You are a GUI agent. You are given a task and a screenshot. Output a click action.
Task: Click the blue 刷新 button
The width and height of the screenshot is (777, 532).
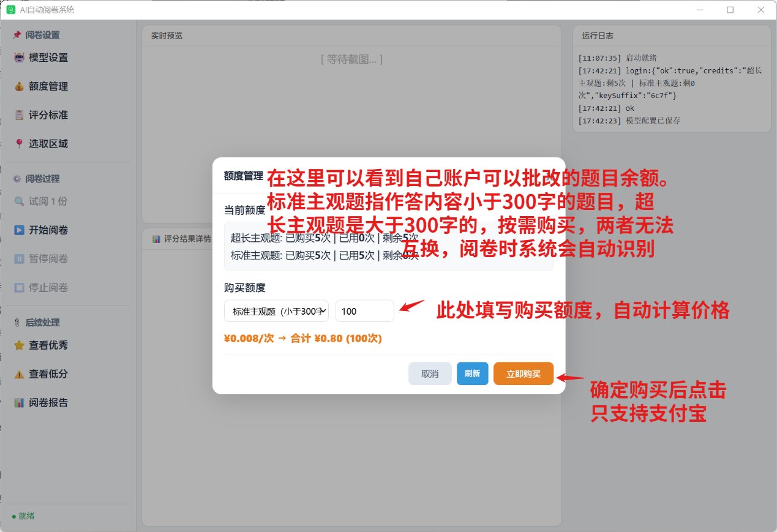pyautogui.click(x=472, y=373)
